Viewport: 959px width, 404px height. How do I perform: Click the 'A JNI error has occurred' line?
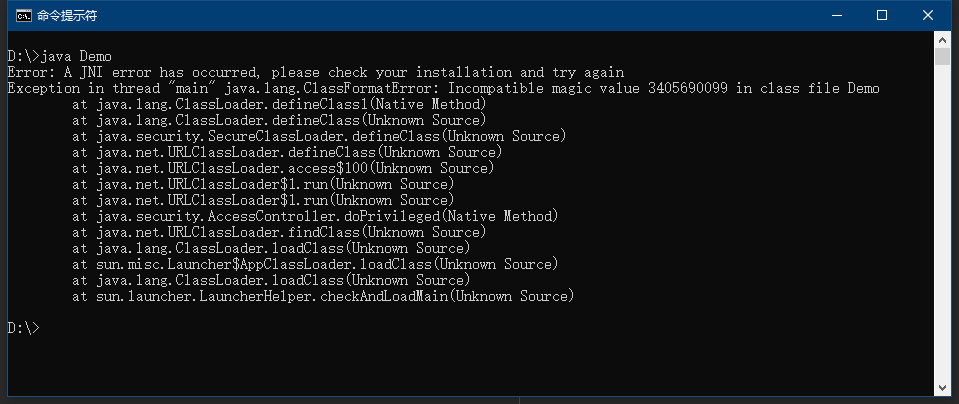(316, 72)
